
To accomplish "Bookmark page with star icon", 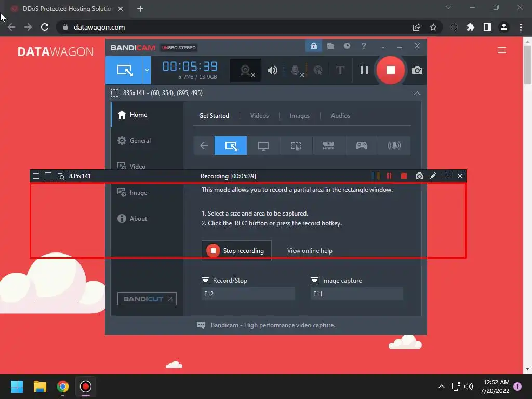I will pyautogui.click(x=433, y=27).
